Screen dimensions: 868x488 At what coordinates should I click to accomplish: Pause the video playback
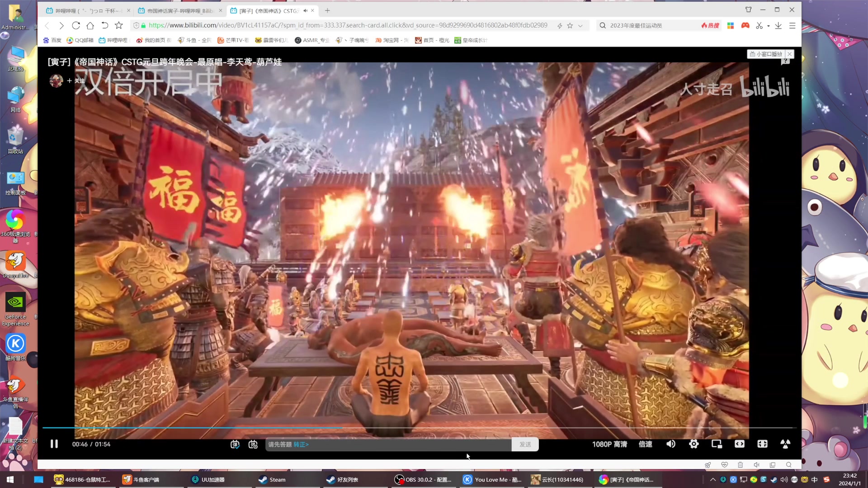[54, 444]
